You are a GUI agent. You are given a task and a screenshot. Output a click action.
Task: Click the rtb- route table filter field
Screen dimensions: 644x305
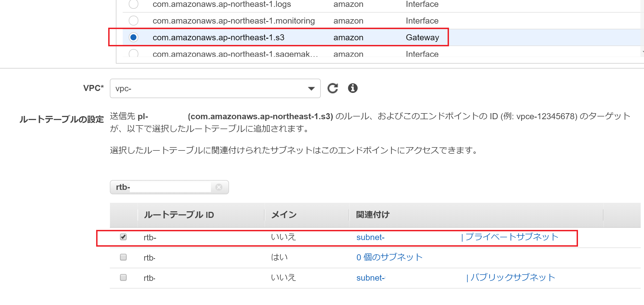coord(170,187)
